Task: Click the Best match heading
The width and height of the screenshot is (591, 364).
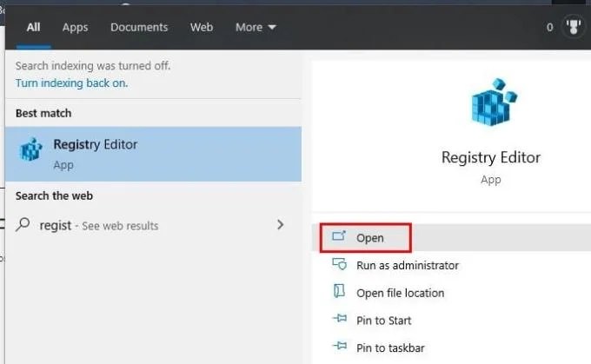Action: click(x=43, y=113)
